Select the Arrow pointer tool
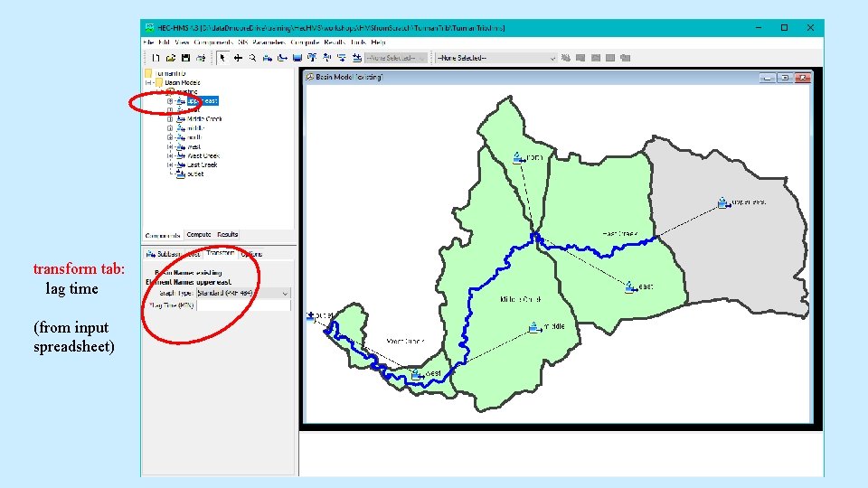The image size is (868, 488). click(x=222, y=58)
